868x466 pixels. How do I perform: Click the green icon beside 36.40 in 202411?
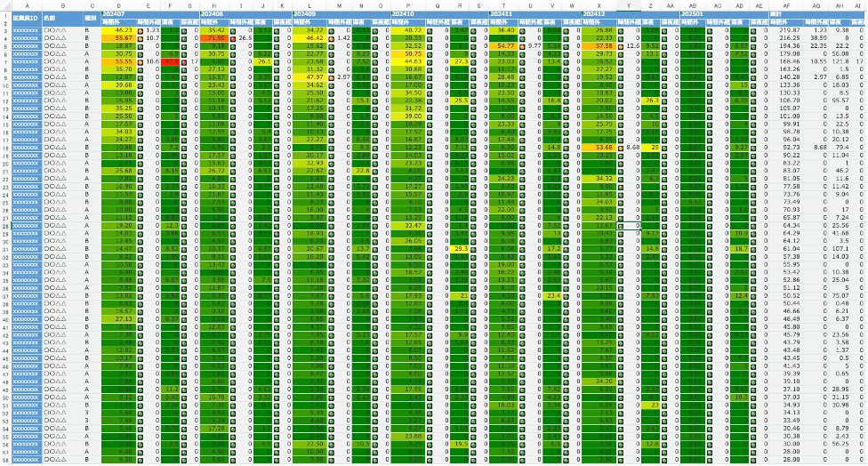click(520, 31)
